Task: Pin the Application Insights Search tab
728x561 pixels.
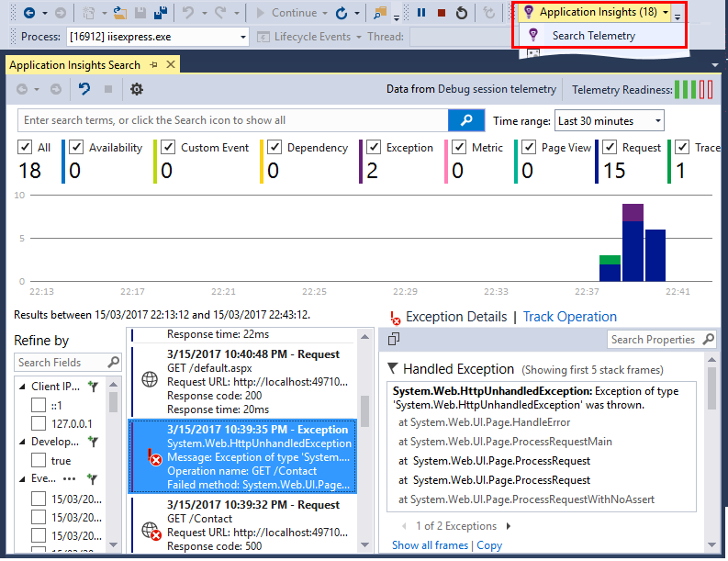Action: coord(153,65)
